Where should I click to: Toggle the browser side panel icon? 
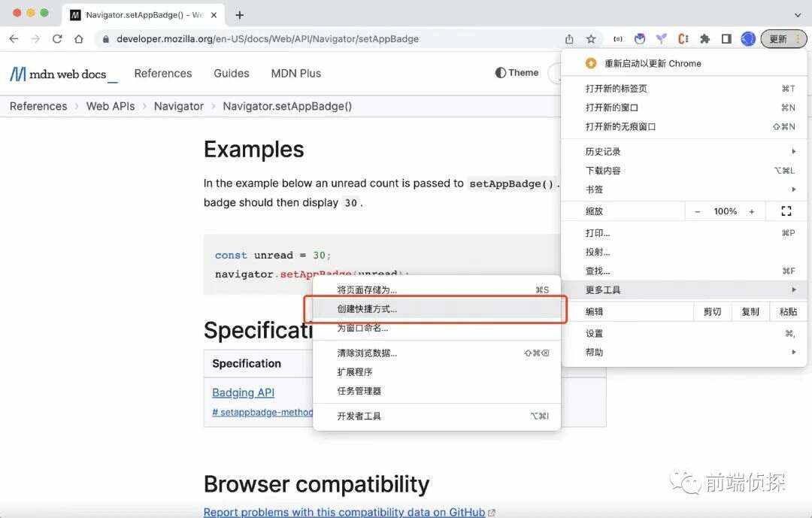point(726,39)
